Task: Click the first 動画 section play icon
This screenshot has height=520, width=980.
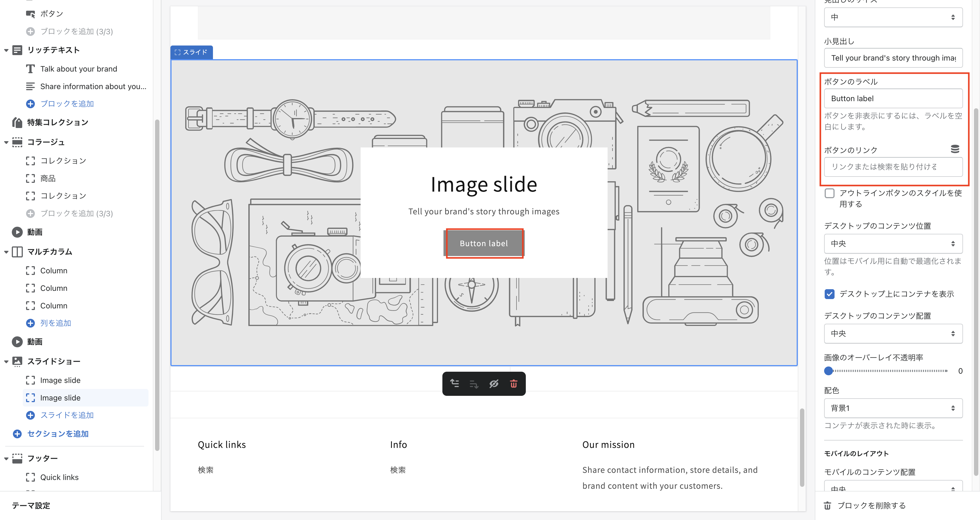Action: pos(17,232)
